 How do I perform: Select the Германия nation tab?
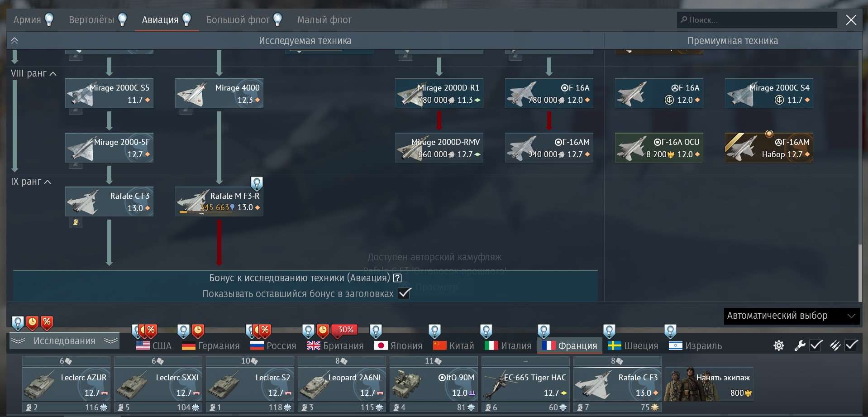pos(210,346)
